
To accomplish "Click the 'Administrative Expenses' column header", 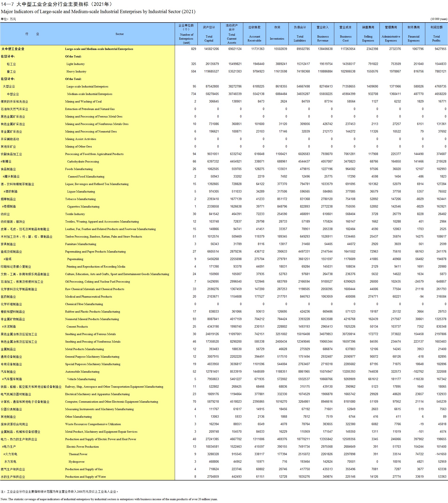I will pyautogui.click(x=391, y=34).
